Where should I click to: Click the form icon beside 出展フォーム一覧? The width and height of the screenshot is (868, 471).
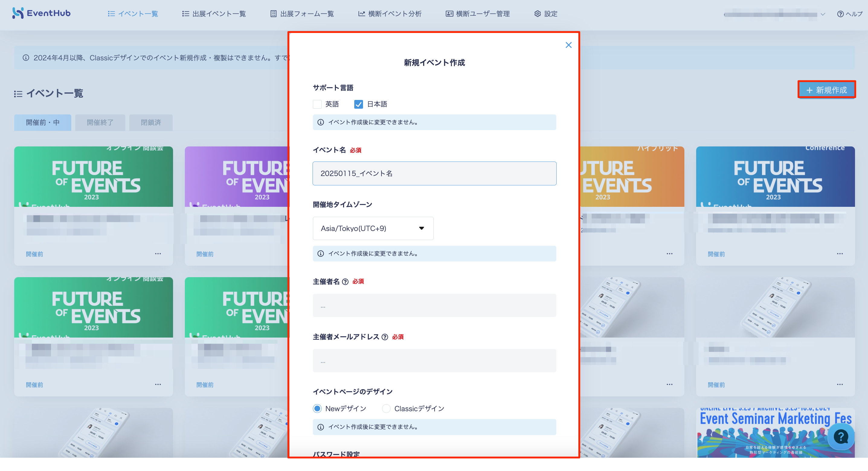point(273,14)
